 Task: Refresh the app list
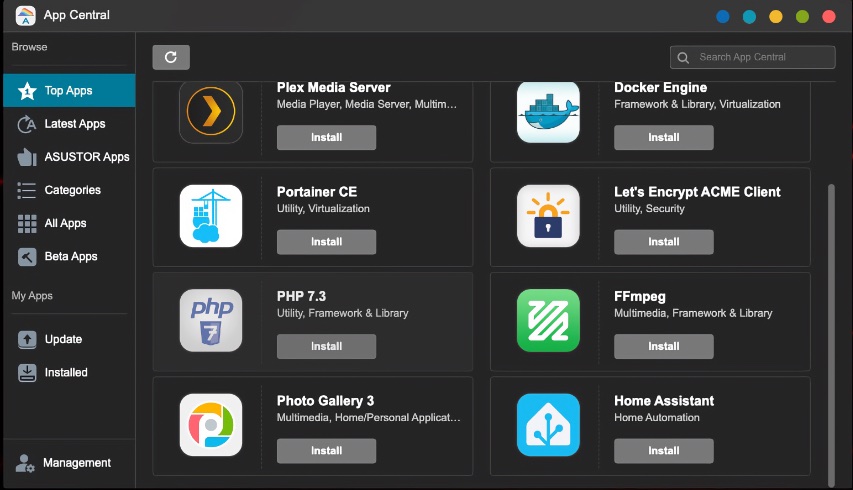(x=171, y=57)
